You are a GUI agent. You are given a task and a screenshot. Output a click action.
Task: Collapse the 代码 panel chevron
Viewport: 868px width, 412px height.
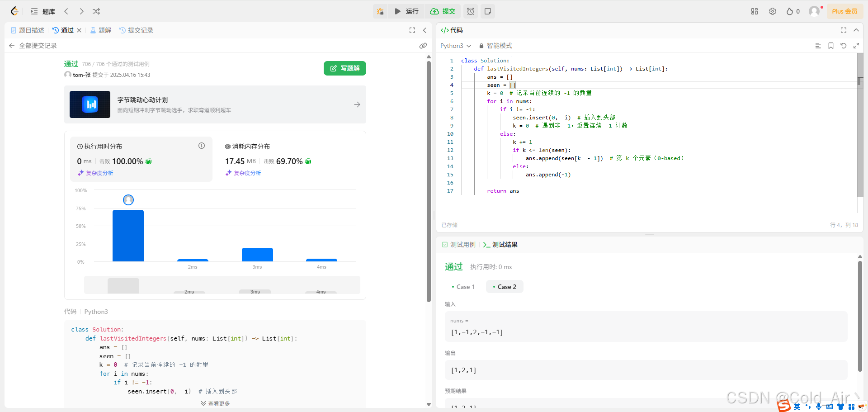(856, 30)
